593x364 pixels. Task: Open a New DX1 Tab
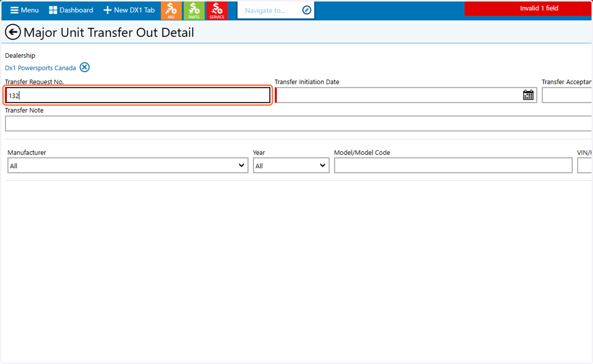(129, 10)
